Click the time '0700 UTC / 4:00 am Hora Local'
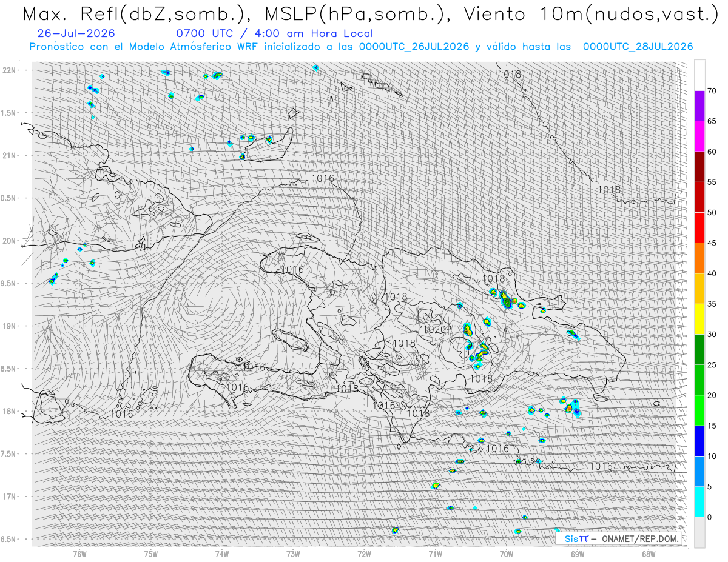The height and width of the screenshot is (562, 728). coord(275,34)
